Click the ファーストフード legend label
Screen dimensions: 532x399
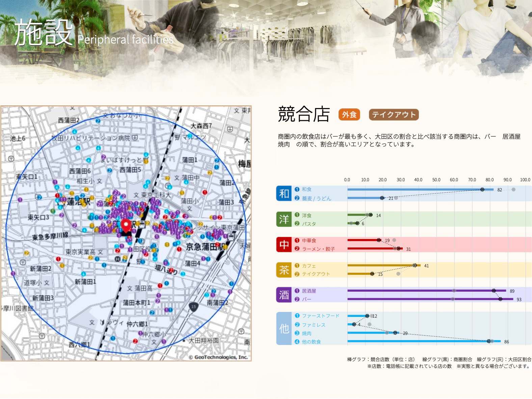[320, 316]
